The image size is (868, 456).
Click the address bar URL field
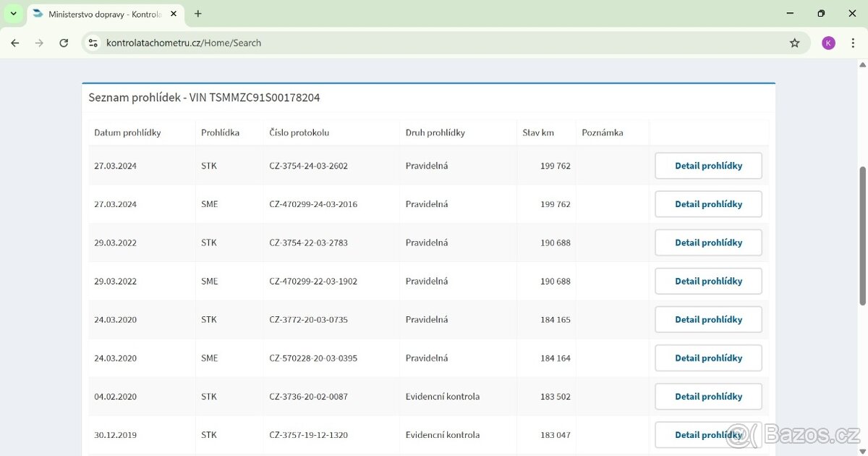pos(434,43)
